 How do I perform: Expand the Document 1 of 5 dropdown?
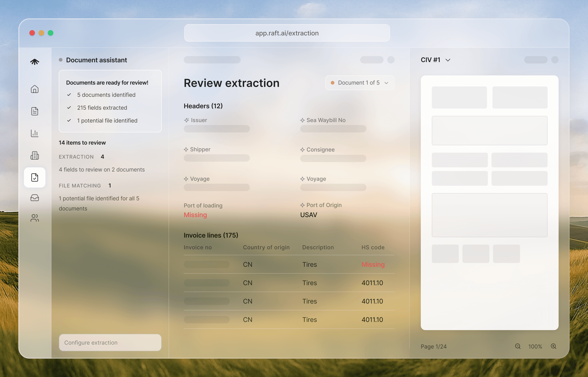tap(360, 83)
